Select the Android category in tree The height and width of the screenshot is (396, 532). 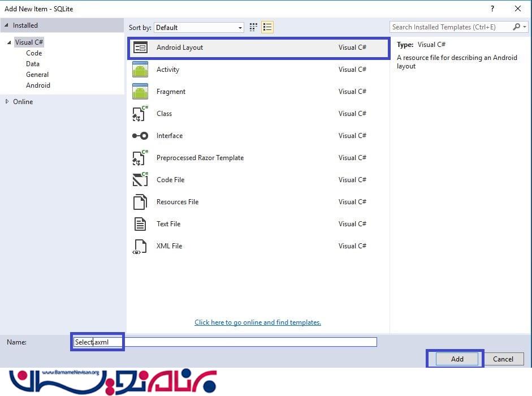point(38,85)
